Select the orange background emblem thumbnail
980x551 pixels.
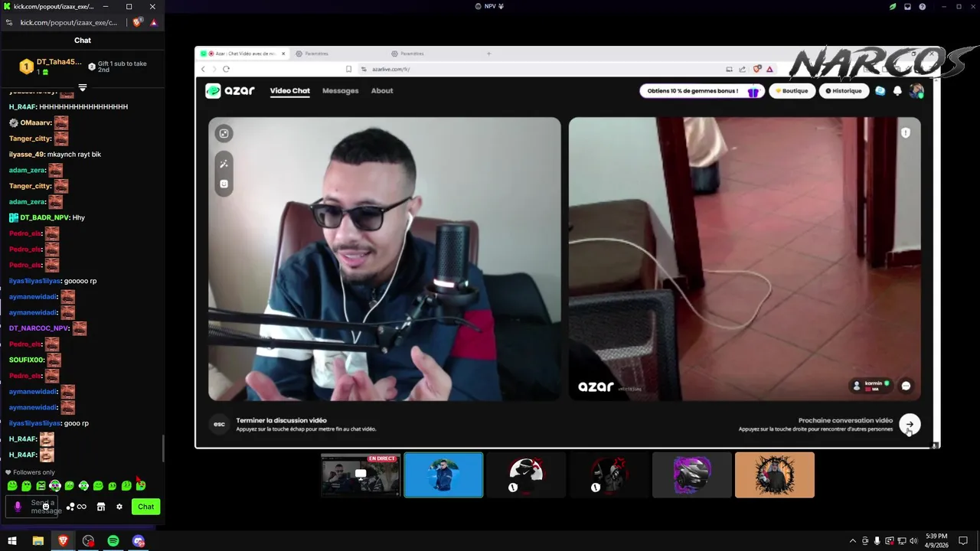[x=775, y=475]
